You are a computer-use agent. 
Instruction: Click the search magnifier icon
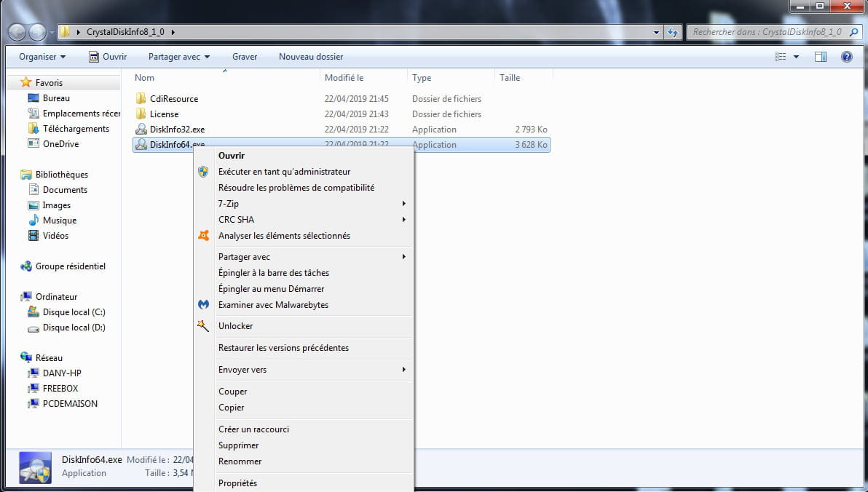[x=853, y=32]
